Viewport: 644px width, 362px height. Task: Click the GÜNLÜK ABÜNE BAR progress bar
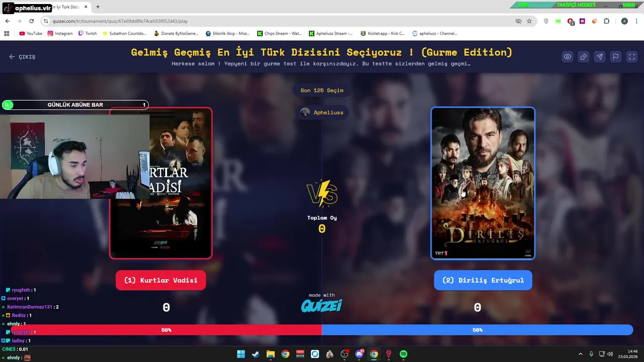(x=75, y=105)
